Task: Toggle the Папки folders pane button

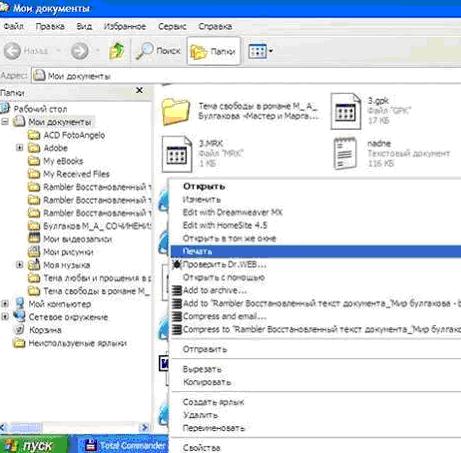Action: (x=214, y=51)
